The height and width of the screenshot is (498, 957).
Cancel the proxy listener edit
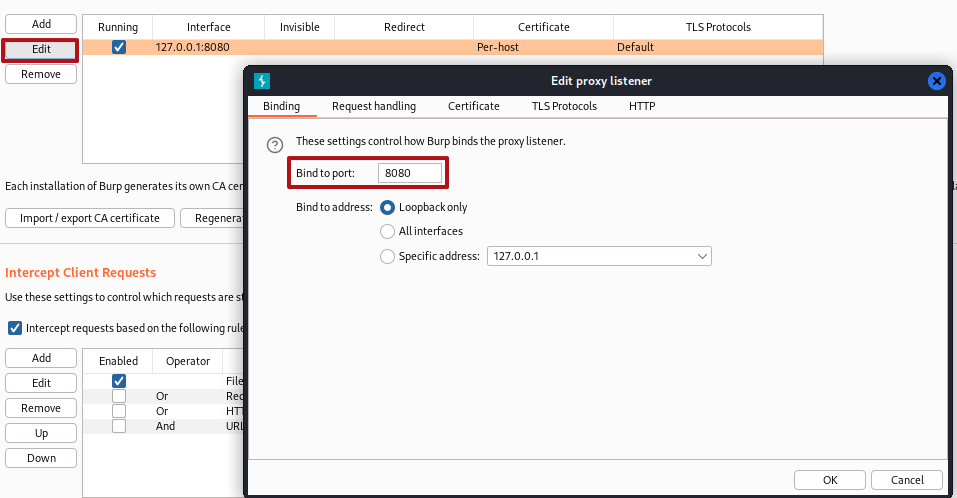point(907,480)
